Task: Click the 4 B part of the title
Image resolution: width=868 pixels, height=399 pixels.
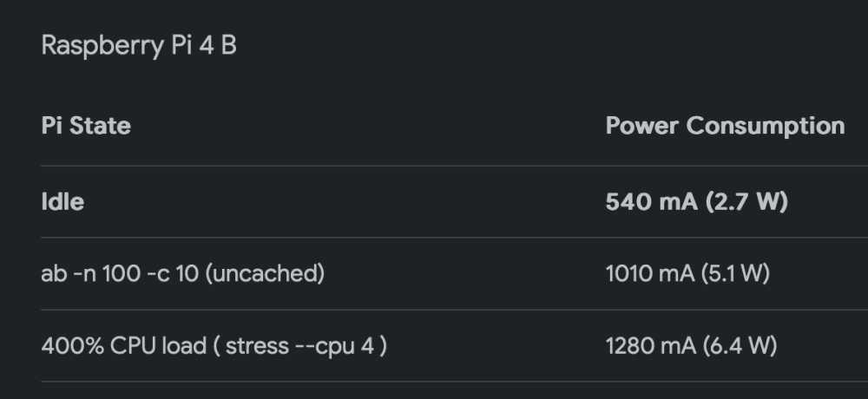Action: point(218,45)
